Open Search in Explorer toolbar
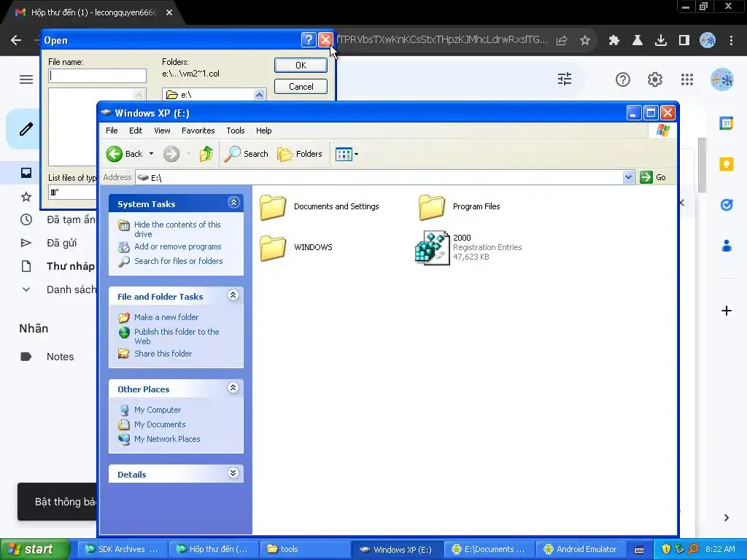The height and width of the screenshot is (560, 747). click(247, 154)
